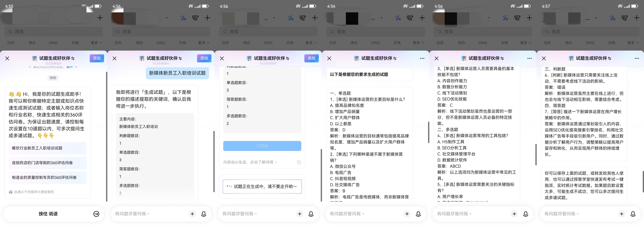This screenshot has width=644, height=232.
Task: Click the 刚刚 timestamp label
Action: 53,78
